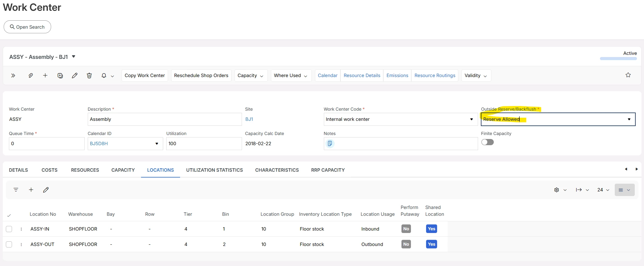Open the Where Used dropdown
Screen dimensions: 644x266
291,76
